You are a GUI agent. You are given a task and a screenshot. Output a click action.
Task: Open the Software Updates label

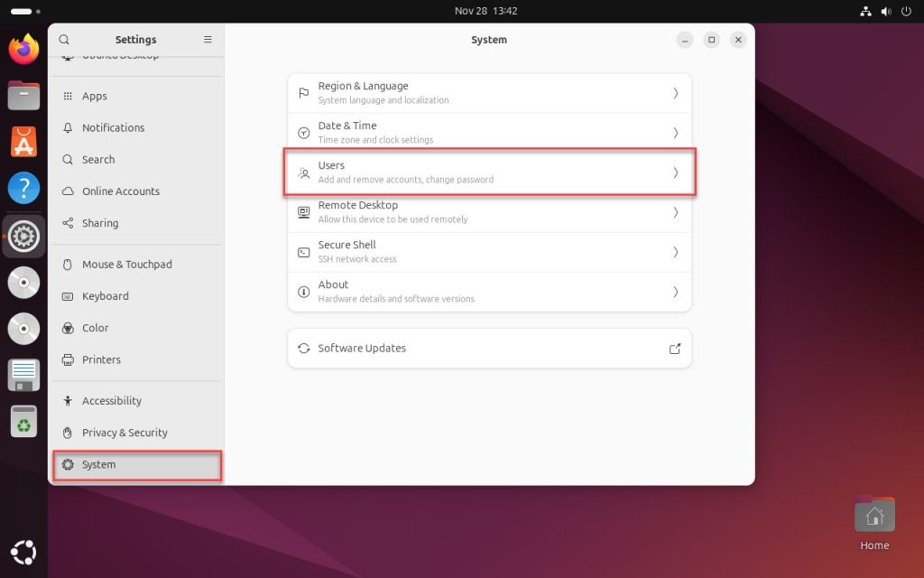(x=362, y=348)
